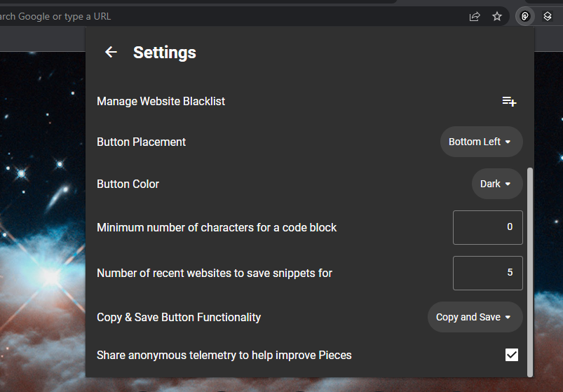Click the share page icon in address bar
The height and width of the screenshot is (392, 563).
click(475, 16)
